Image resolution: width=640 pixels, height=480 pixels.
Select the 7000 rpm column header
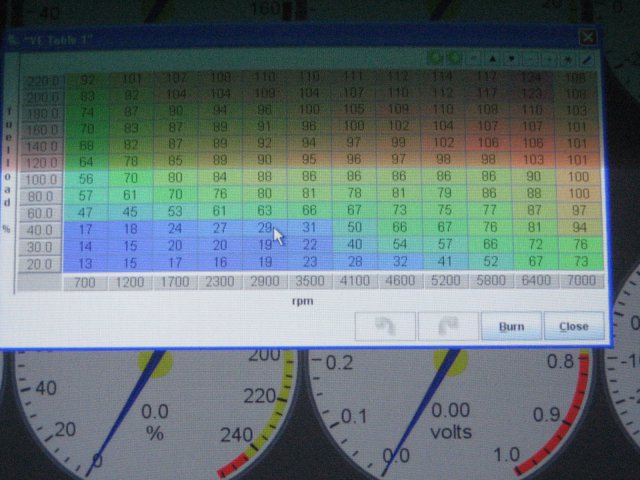[580, 283]
